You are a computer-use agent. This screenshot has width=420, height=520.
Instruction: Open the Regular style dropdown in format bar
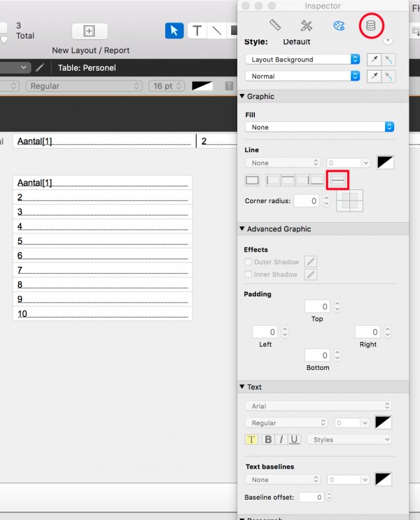(x=84, y=86)
